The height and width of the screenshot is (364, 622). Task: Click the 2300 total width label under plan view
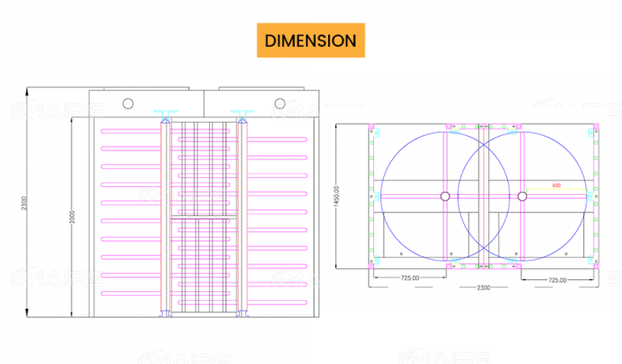[x=483, y=287]
